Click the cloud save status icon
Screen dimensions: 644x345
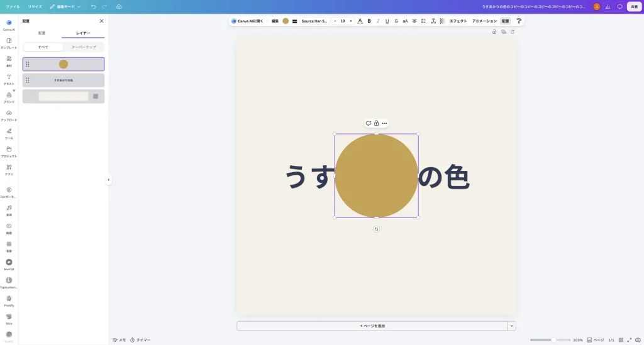coord(119,6)
